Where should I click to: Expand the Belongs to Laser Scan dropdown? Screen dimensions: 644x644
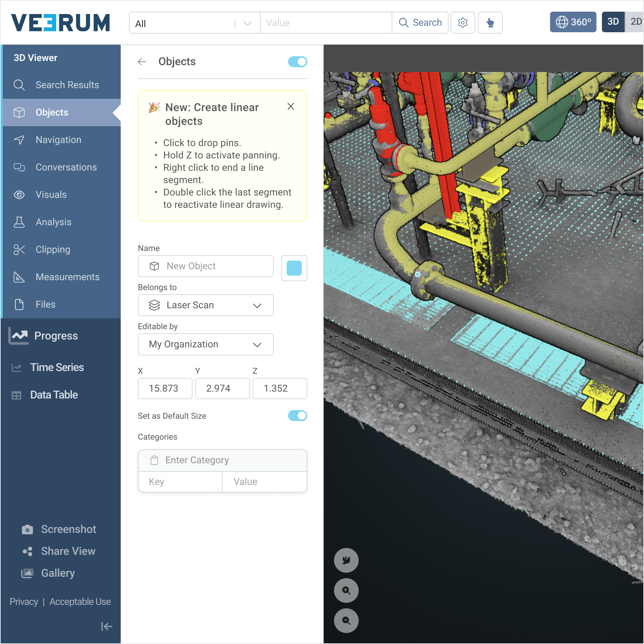205,305
